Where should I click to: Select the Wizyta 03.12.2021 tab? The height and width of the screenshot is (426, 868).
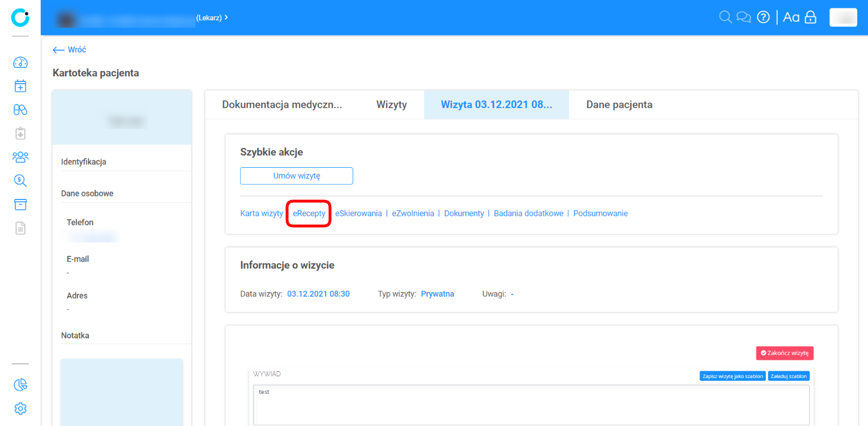coord(497,105)
